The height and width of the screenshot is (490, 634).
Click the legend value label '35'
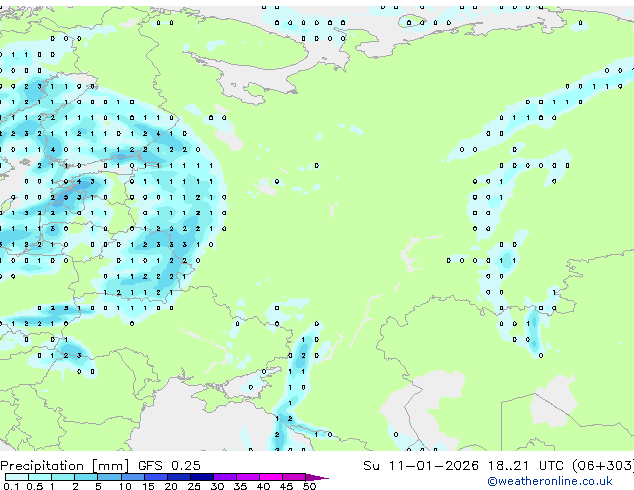240,486
